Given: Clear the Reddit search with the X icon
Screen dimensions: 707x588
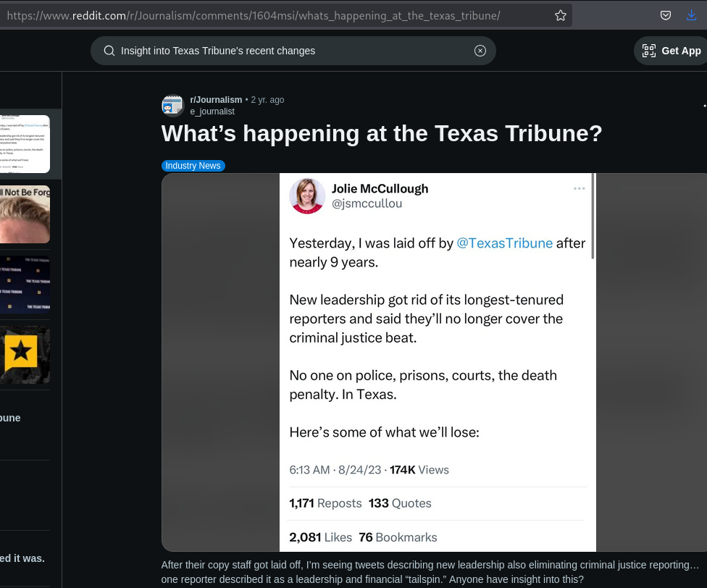Looking at the screenshot, I should pyautogui.click(x=480, y=51).
